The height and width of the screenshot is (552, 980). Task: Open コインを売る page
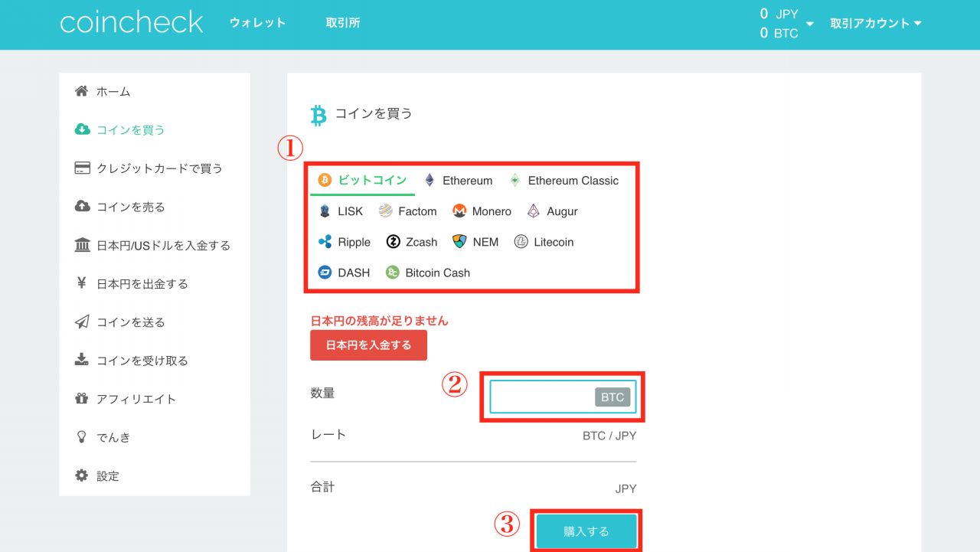tap(131, 207)
